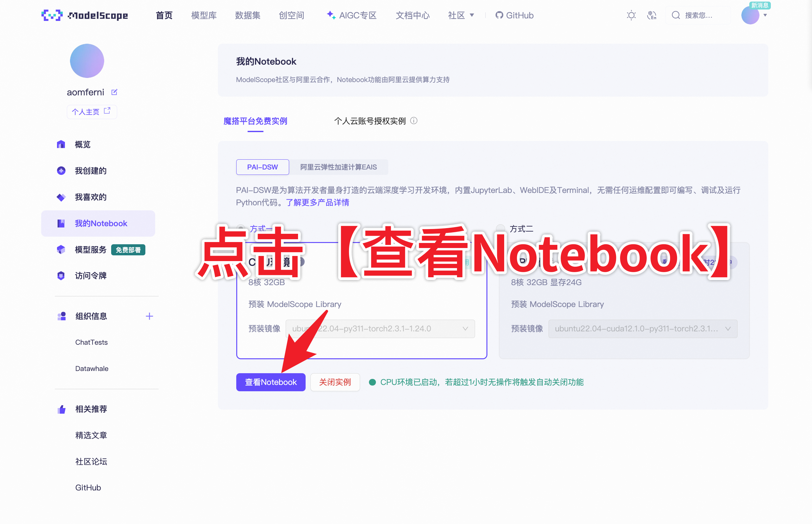This screenshot has width=812, height=524.
Task: Open 访问令牌 shield icon
Action: [61, 276]
